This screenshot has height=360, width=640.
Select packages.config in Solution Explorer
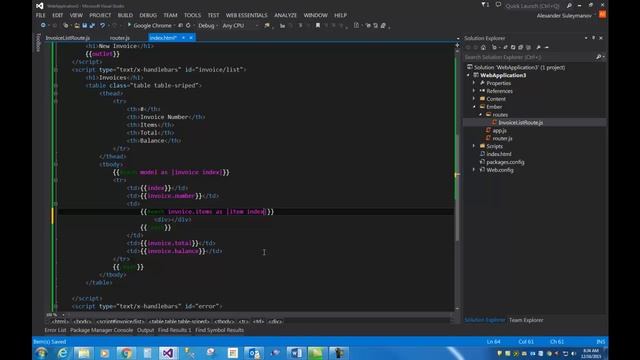pos(505,162)
